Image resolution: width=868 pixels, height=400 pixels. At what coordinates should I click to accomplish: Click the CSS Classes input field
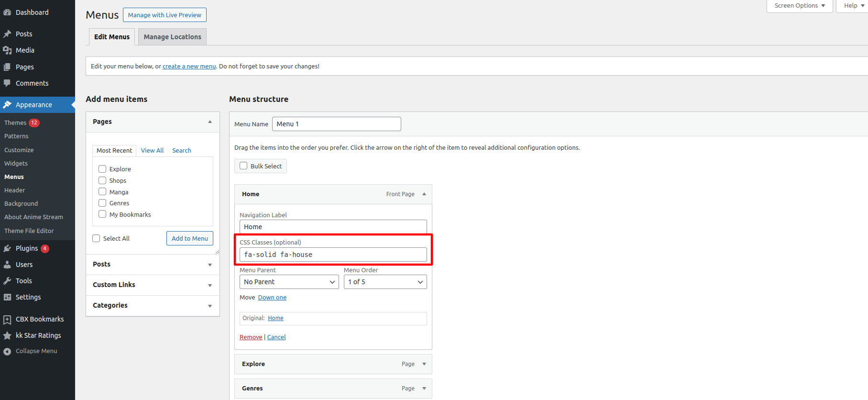(x=333, y=255)
